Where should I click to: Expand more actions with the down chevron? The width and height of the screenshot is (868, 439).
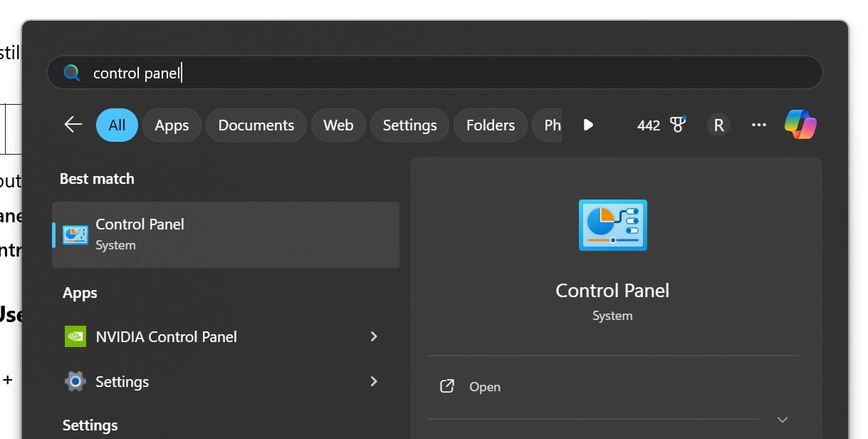point(783,419)
